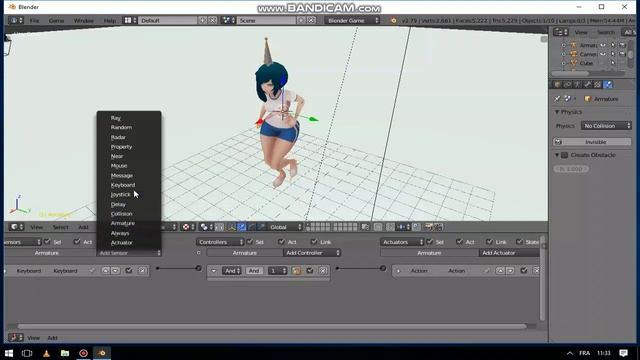Toggle Sel checkbox in the Controllers header
Image resolution: width=640 pixels, height=360 pixels.
point(250,242)
